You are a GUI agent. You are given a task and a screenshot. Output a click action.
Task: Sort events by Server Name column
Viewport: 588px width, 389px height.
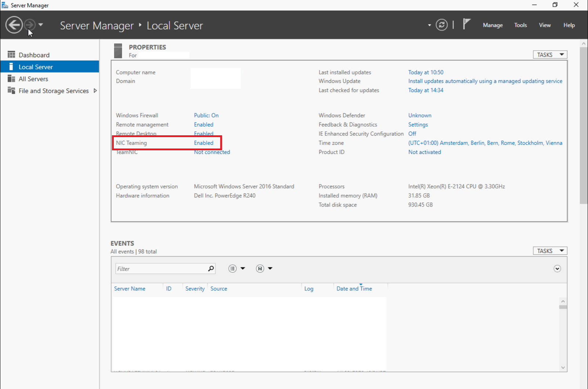click(x=130, y=289)
